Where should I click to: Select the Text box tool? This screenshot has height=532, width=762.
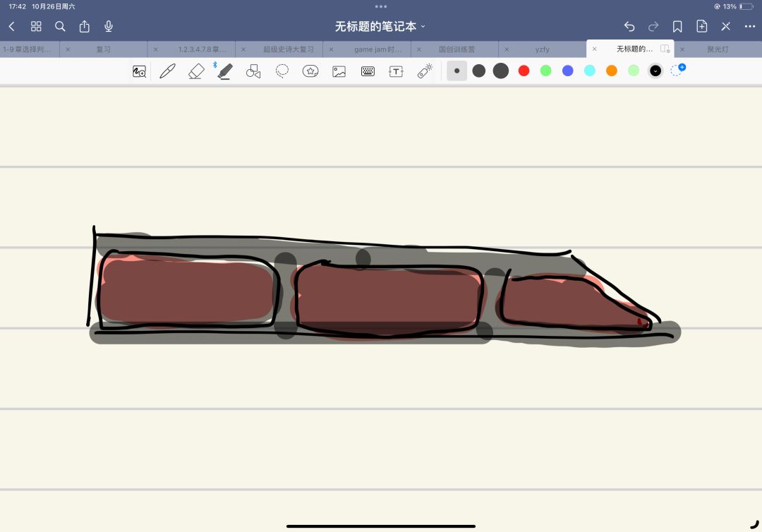pos(397,71)
